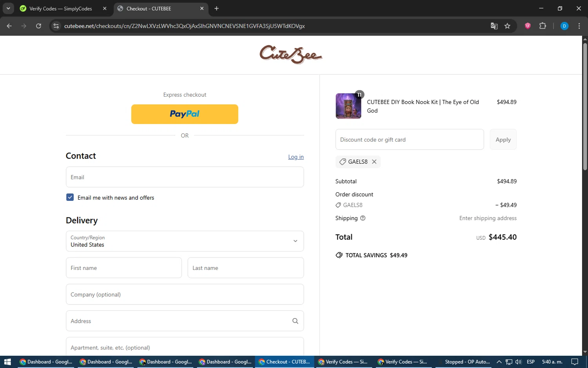The height and width of the screenshot is (368, 588).
Task: Open a new browser tab
Action: [216, 8]
